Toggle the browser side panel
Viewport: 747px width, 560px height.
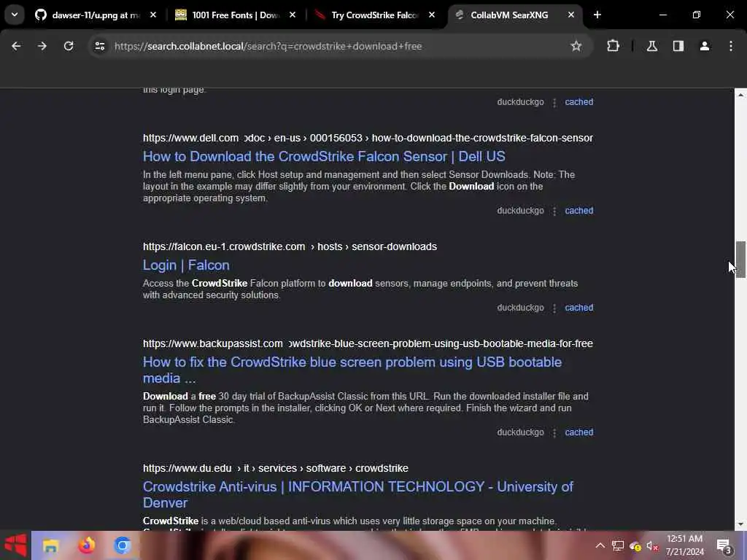coord(678,46)
